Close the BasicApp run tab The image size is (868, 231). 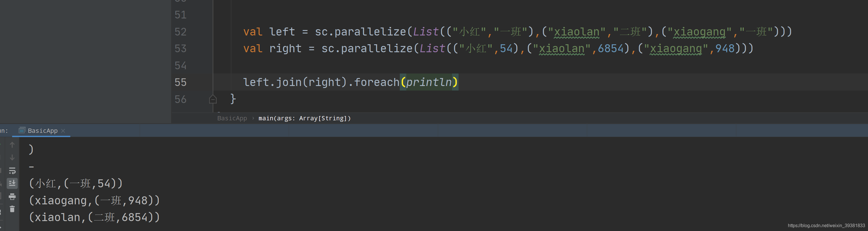(x=63, y=131)
